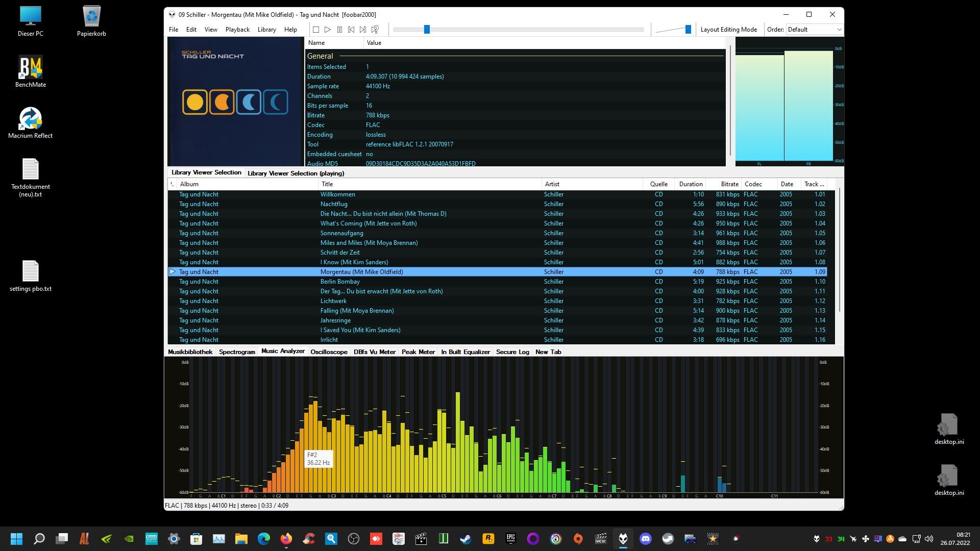Click the playing indicator on Morgentau row
This screenshot has height=551, width=980.
173,272
